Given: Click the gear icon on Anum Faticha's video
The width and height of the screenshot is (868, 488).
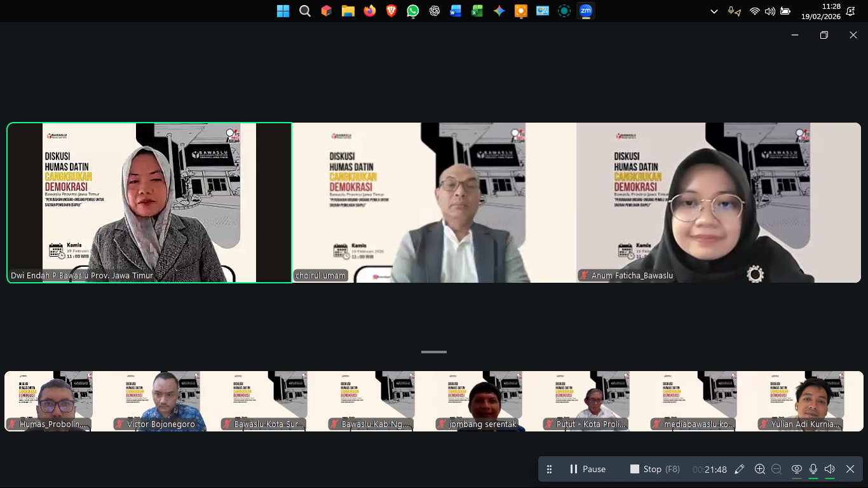Looking at the screenshot, I should pyautogui.click(x=755, y=274).
